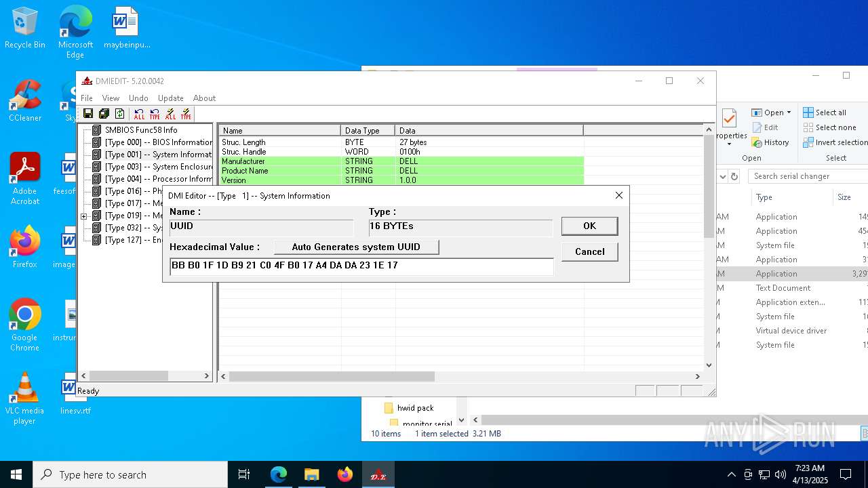Screen dimensions: 868x488
Task: Click the Data Type column header
Action: click(x=368, y=130)
